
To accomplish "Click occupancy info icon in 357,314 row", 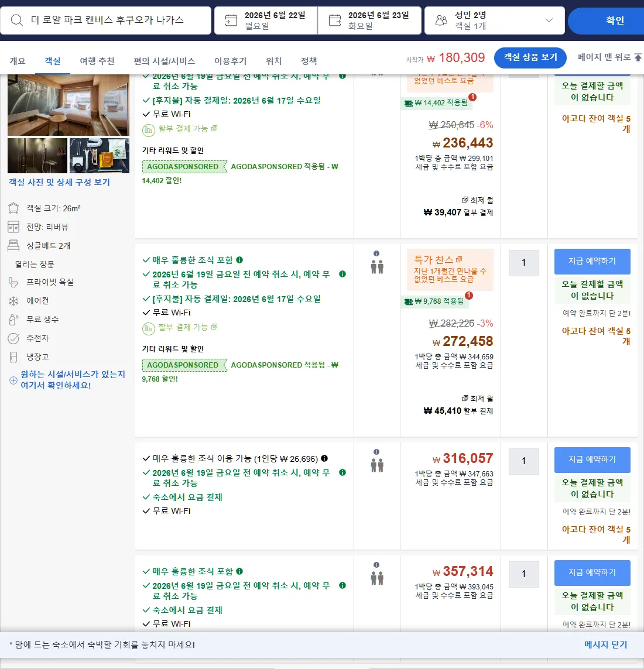I will tap(376, 565).
